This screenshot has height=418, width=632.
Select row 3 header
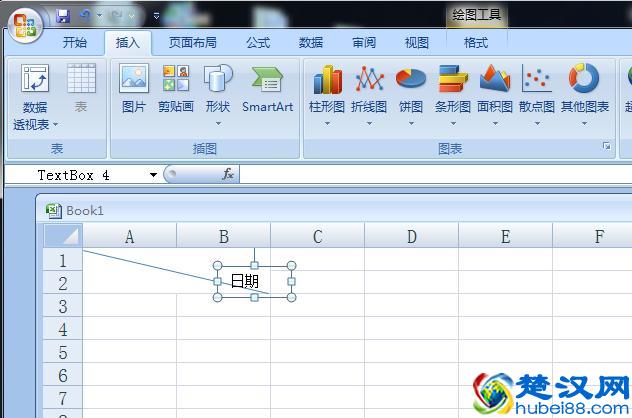coord(63,306)
